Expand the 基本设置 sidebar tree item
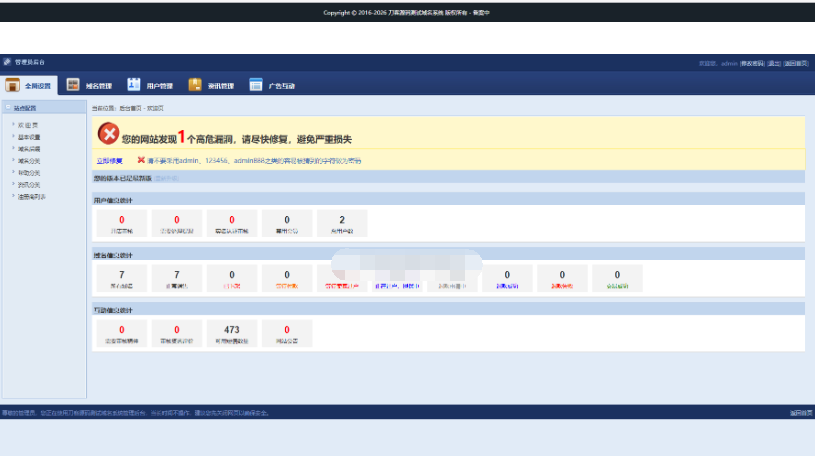This screenshot has width=815, height=456. [x=13, y=136]
